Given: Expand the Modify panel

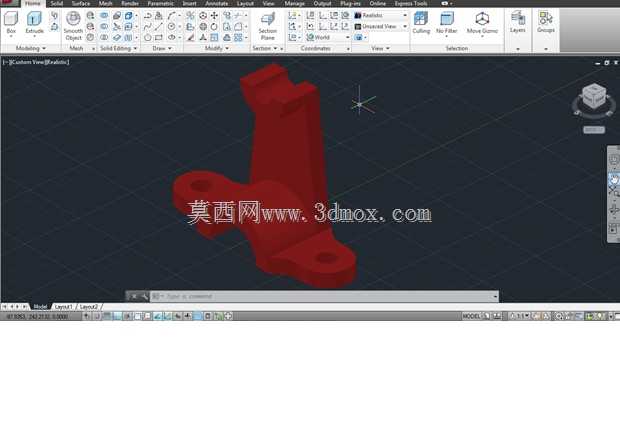Looking at the screenshot, I should coord(217,48).
